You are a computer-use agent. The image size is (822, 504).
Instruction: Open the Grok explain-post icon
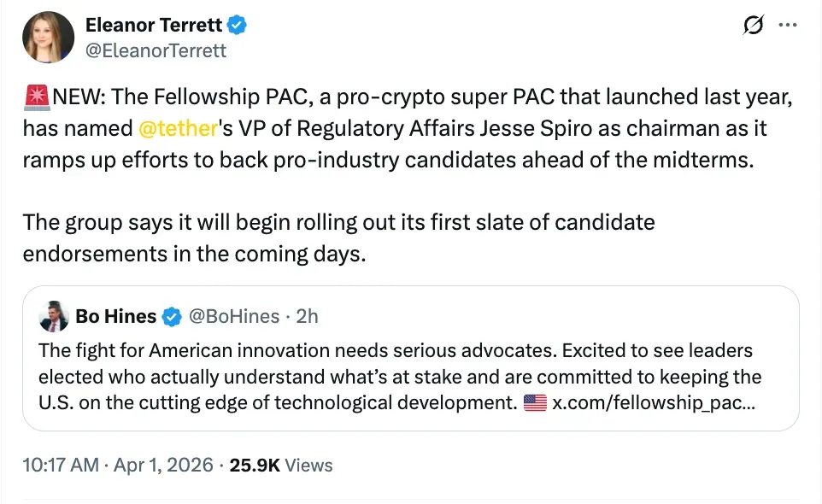coord(754,26)
